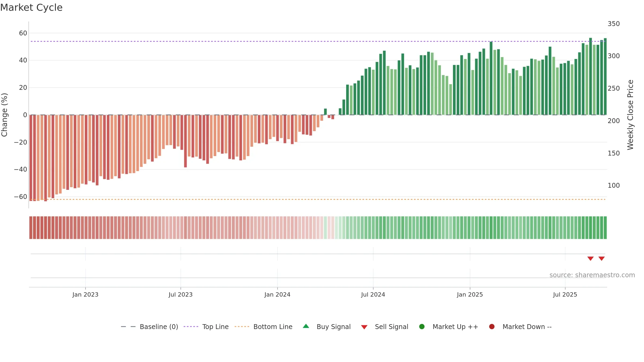Screen dimensions: 644x362
Task: Click the Weekly Close Price axis title
Action: [x=630, y=115]
